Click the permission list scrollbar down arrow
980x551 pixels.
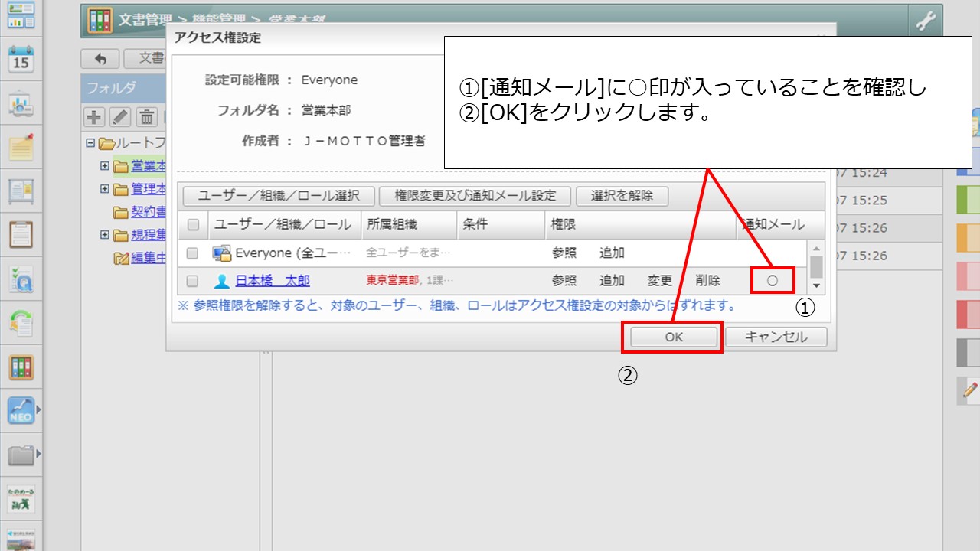pos(817,285)
